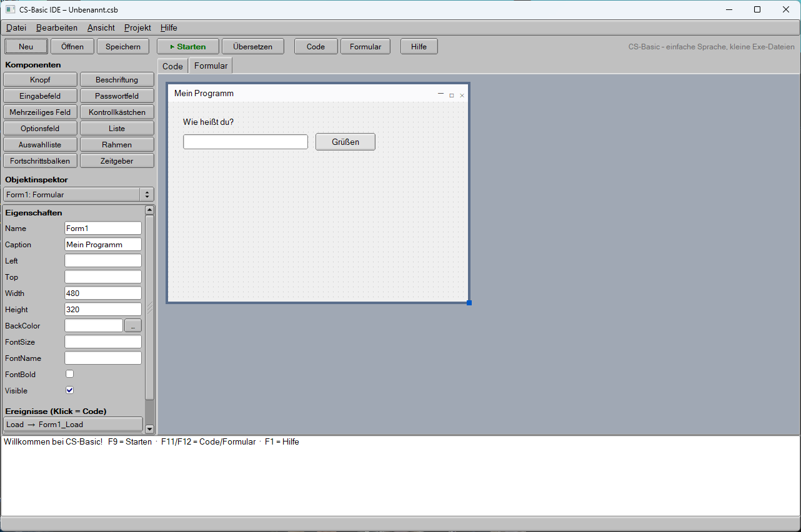Screen dimensions: 801x532
Task: Select the Formular tab
Action: pyautogui.click(x=211, y=66)
